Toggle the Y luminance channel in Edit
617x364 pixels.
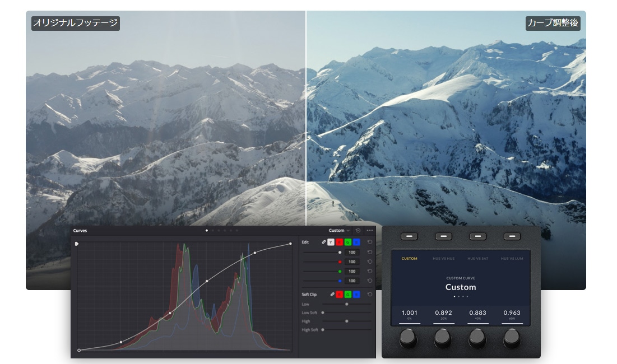[331, 242]
